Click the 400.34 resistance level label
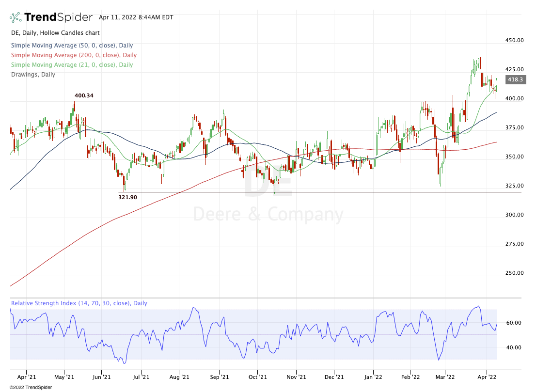The height and width of the screenshot is (392, 536). point(84,96)
